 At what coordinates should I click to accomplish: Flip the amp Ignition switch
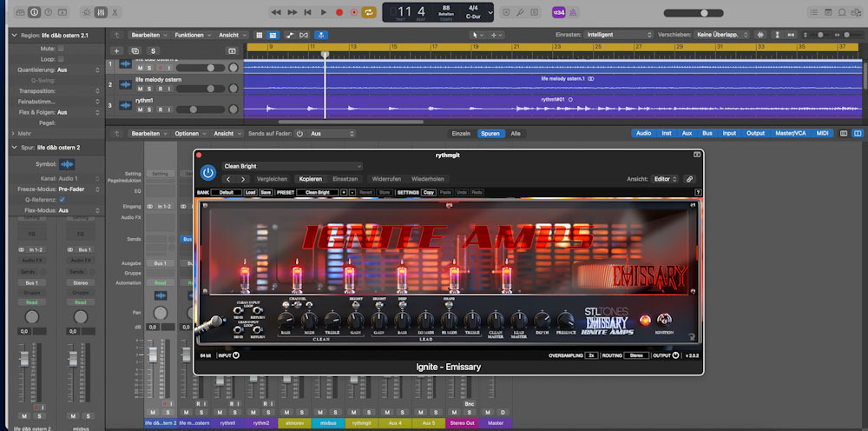664,319
